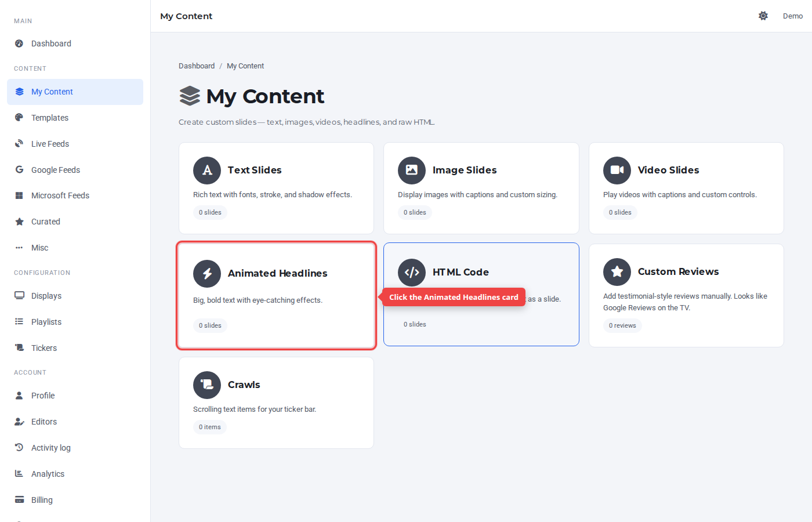Click the Analytics chart icon
The height and width of the screenshot is (522, 812).
tap(19, 474)
